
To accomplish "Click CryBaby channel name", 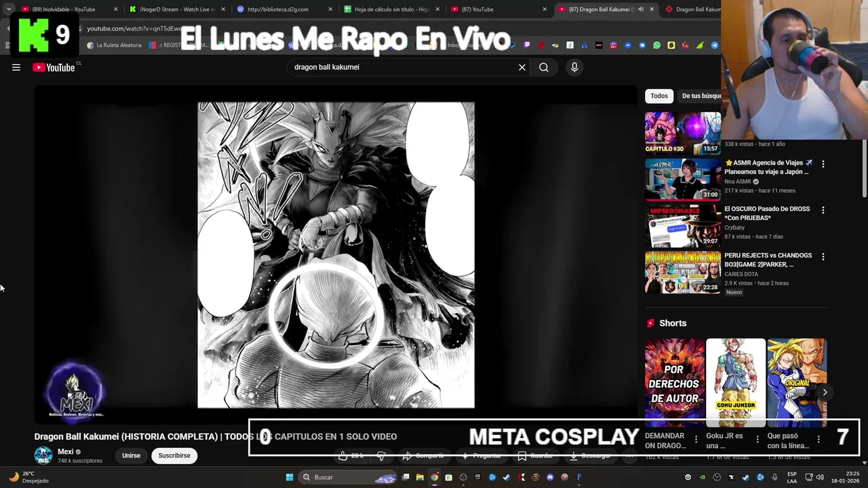I will [734, 228].
